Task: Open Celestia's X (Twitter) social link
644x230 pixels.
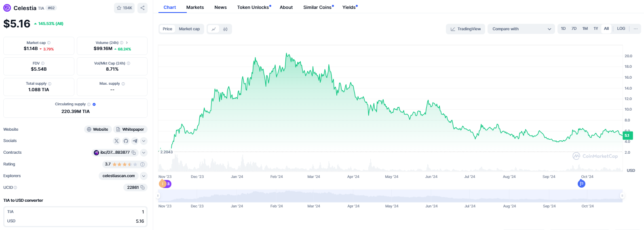Action: click(117, 141)
